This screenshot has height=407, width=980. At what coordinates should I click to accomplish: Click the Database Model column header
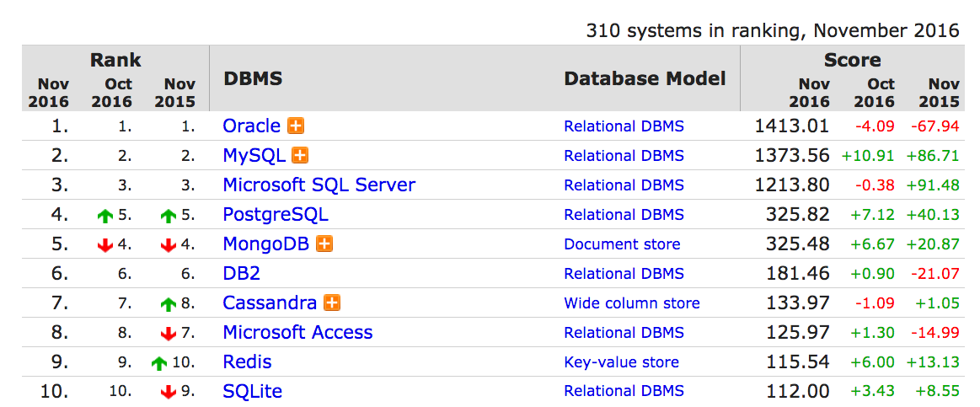[645, 78]
